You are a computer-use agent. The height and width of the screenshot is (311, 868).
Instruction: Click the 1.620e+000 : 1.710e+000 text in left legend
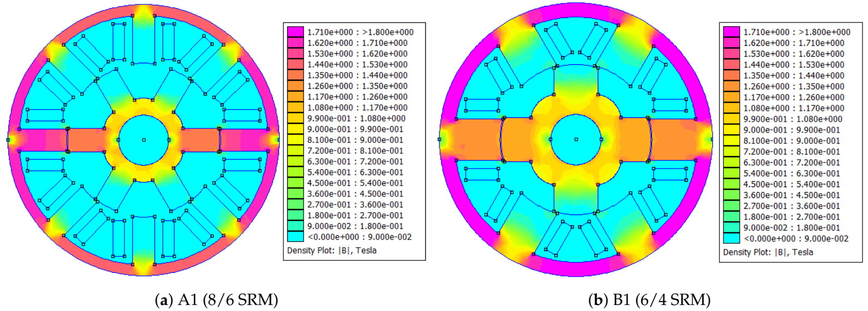(357, 43)
